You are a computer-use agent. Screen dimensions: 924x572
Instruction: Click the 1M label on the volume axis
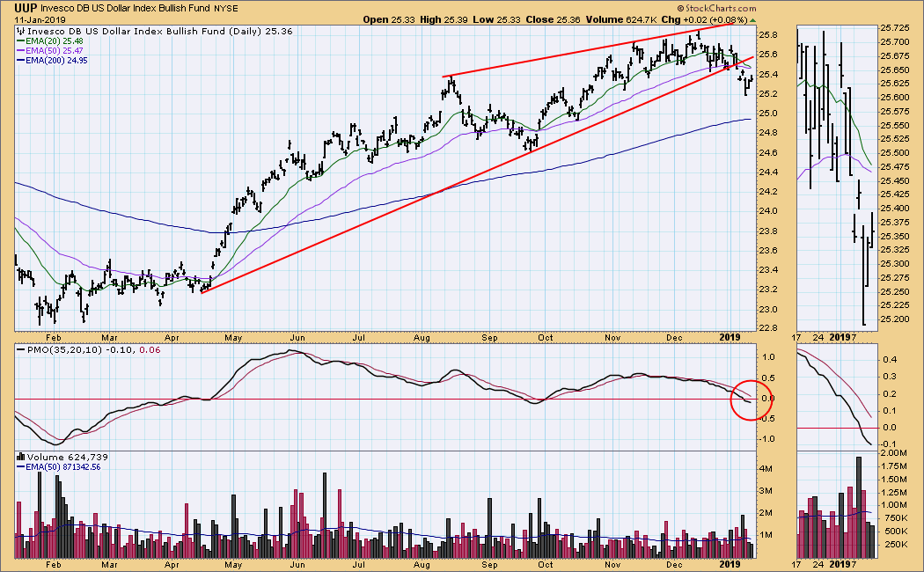(x=766, y=535)
